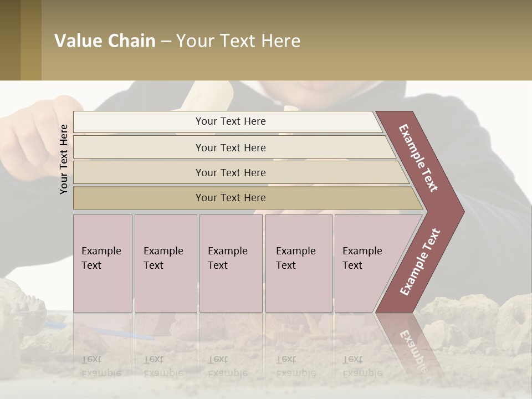Select the Value Chain slide title
The image size is (532, 399).
pos(177,40)
